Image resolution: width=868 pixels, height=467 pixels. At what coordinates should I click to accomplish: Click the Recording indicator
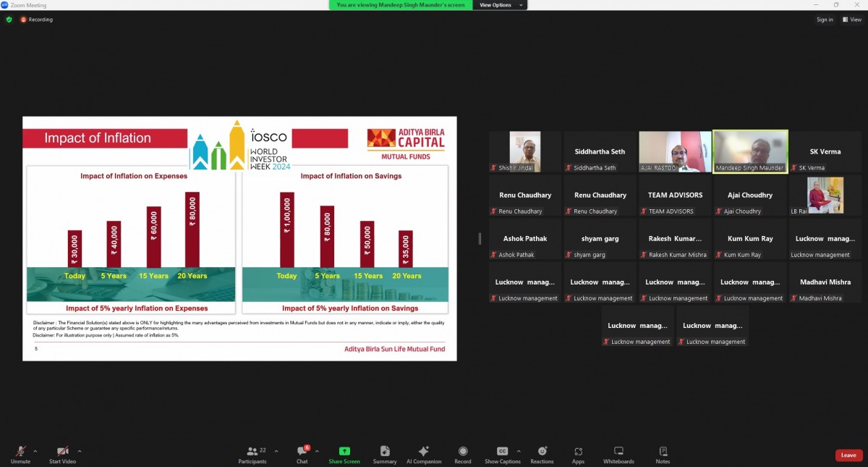click(36, 20)
